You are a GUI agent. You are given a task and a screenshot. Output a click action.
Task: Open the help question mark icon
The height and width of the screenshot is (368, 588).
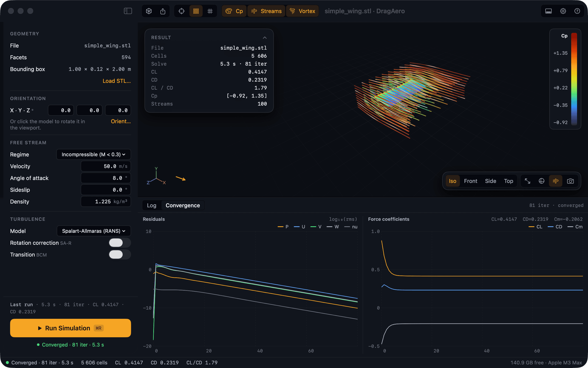tap(577, 11)
